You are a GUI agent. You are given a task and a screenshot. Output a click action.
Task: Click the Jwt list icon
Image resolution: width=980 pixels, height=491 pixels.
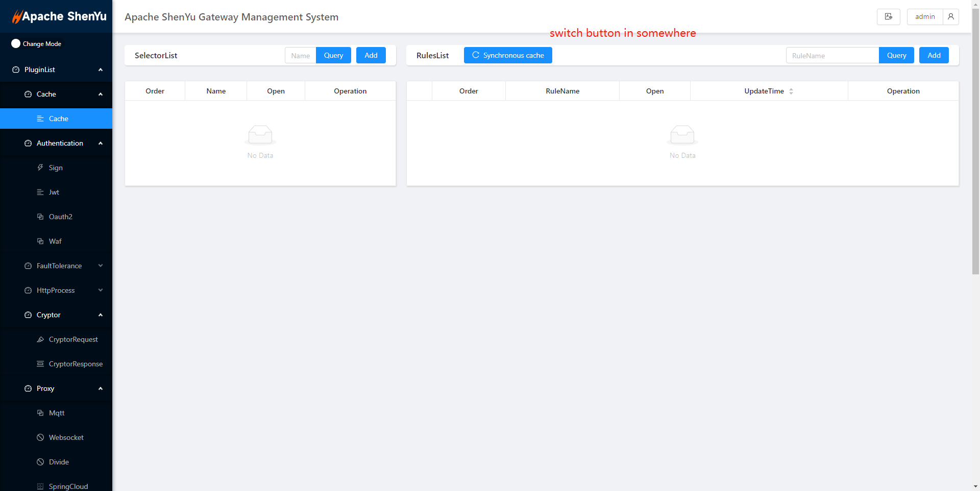pyautogui.click(x=40, y=192)
